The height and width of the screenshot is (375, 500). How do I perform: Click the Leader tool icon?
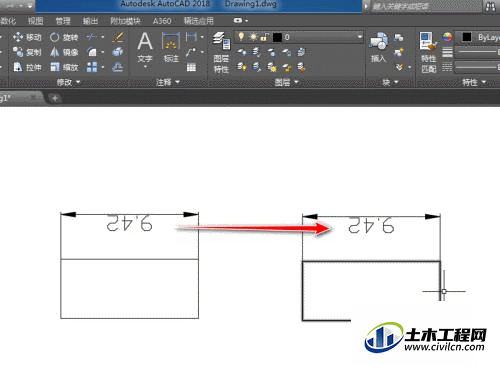[x=191, y=52]
